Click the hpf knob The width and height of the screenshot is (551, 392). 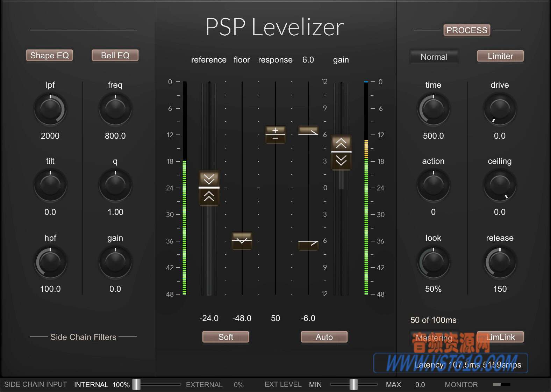click(x=50, y=262)
